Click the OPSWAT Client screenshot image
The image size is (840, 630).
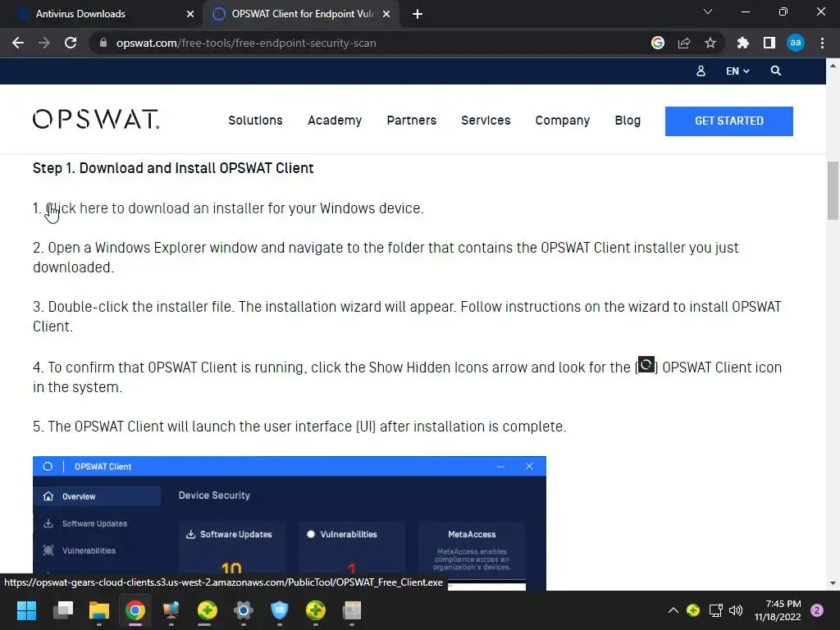click(x=290, y=523)
